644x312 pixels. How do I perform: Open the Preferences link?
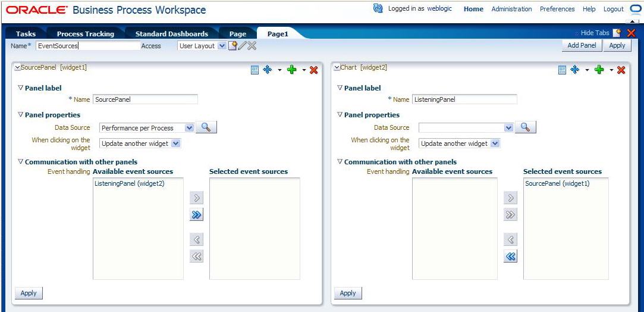pos(557,8)
